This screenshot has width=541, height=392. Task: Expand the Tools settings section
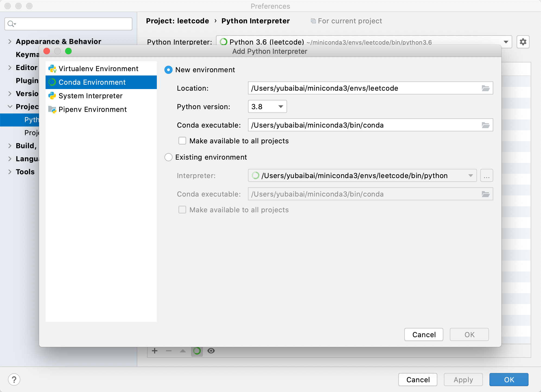tap(10, 172)
